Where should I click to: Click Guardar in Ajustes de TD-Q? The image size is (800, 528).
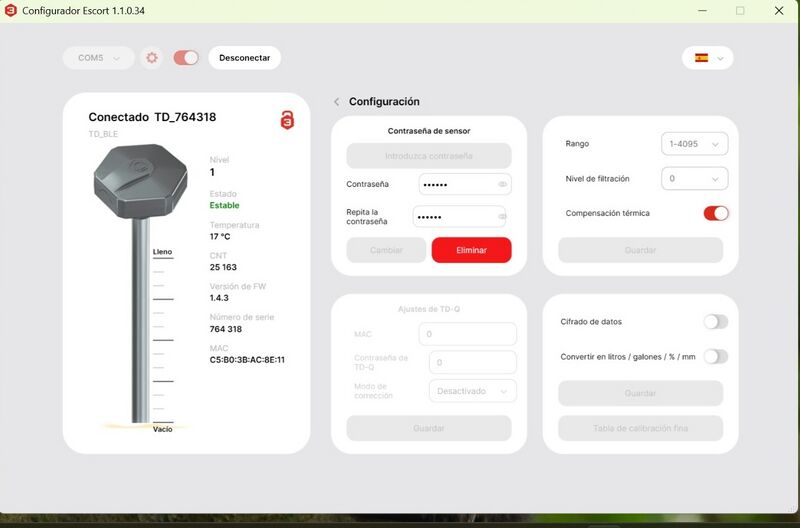(x=429, y=428)
